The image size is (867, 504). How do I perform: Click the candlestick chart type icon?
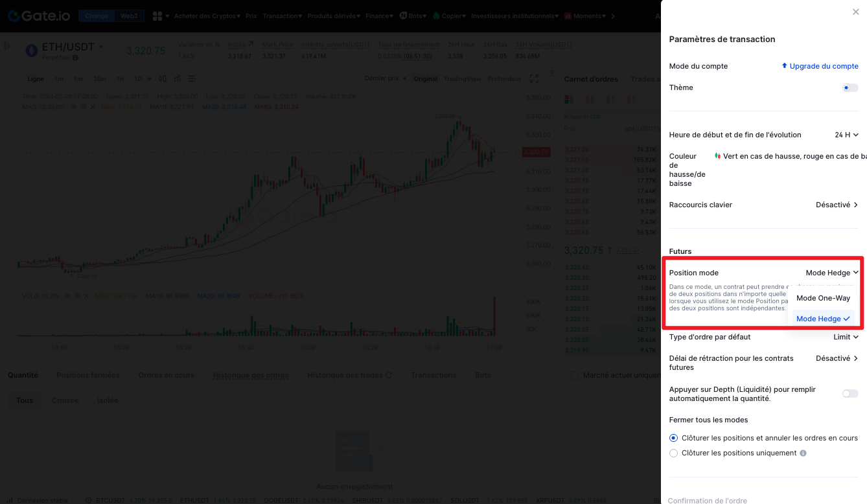tap(162, 79)
